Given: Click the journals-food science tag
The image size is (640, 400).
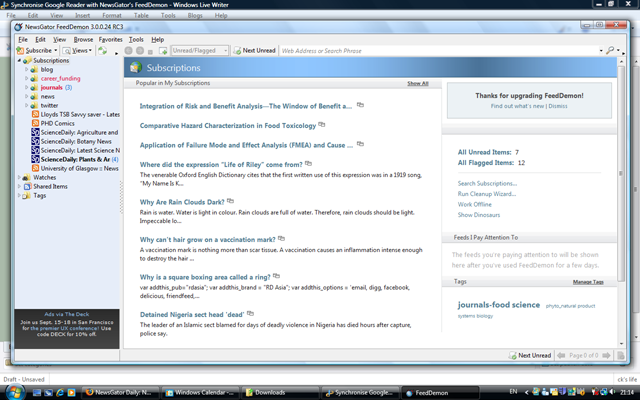Looking at the screenshot, I should coord(499,305).
